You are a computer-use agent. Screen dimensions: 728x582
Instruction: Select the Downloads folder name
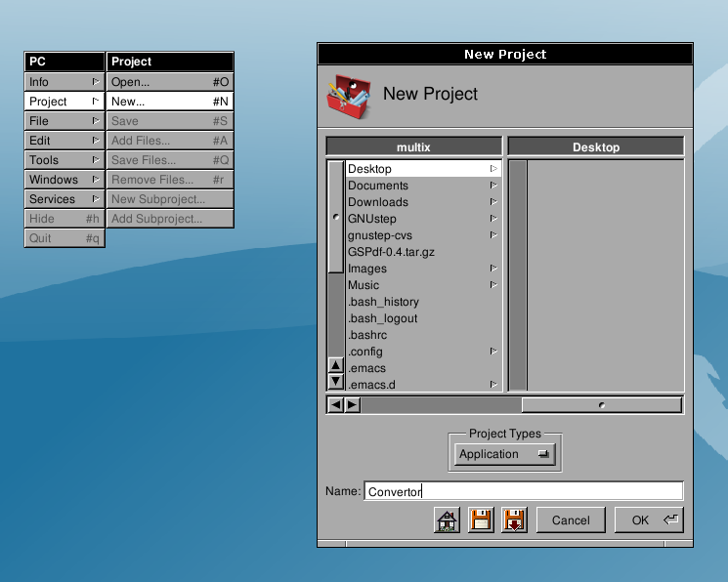point(378,202)
